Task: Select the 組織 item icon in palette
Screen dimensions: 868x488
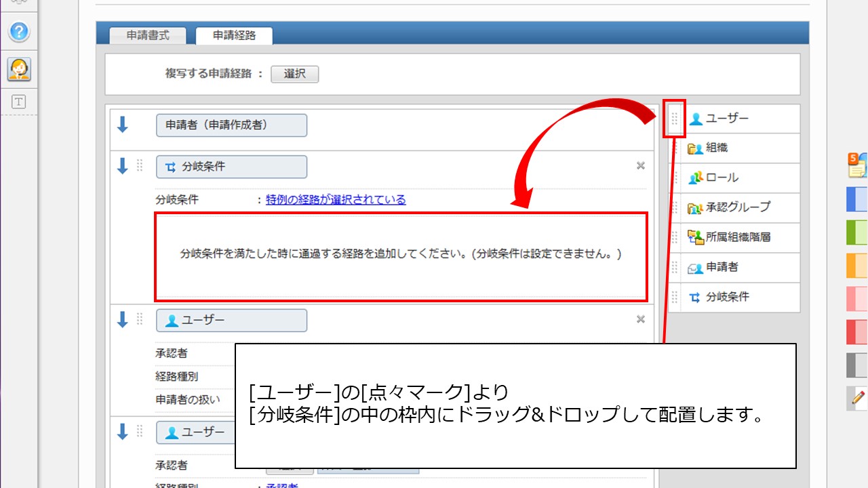Action: pyautogui.click(x=696, y=148)
